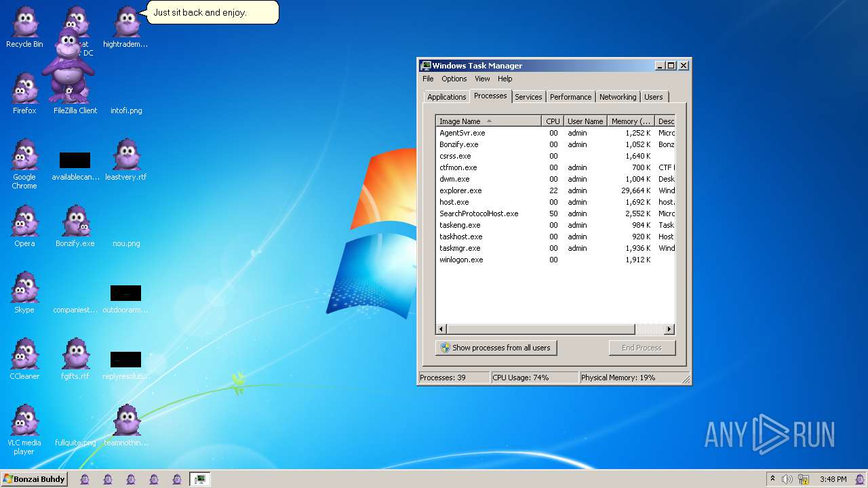Screen dimensions: 868x488
Task: Select the outdoorarm... desktop file
Action: [x=125, y=300]
